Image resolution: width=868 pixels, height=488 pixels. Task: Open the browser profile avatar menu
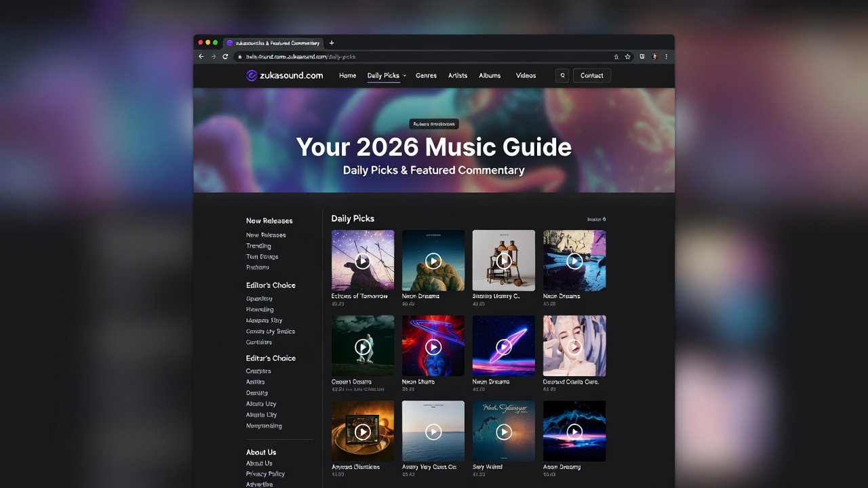coord(655,57)
